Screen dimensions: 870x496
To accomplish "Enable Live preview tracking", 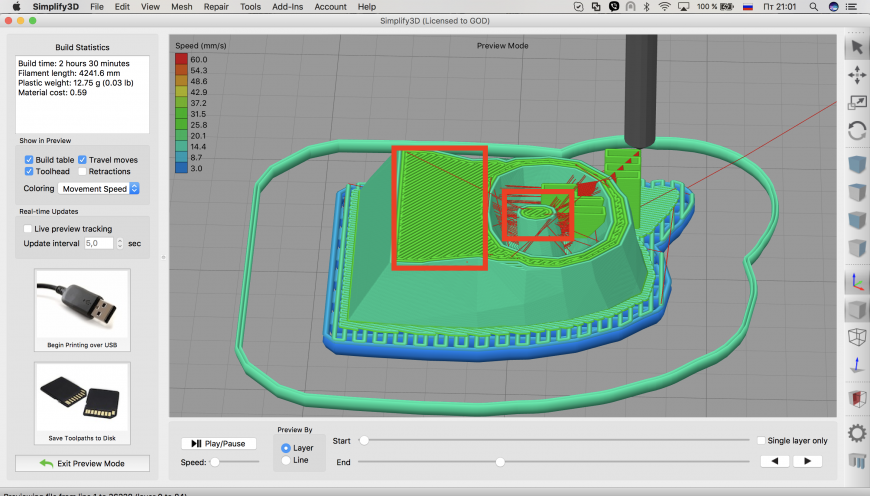I will [28, 229].
